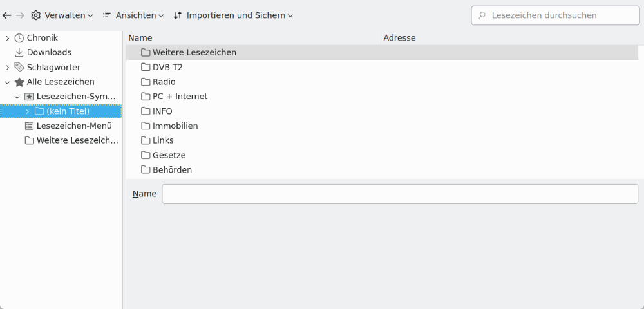Viewport: 644px width, 309px height.
Task: Open the Importieren und Sichern menu
Action: tap(233, 15)
